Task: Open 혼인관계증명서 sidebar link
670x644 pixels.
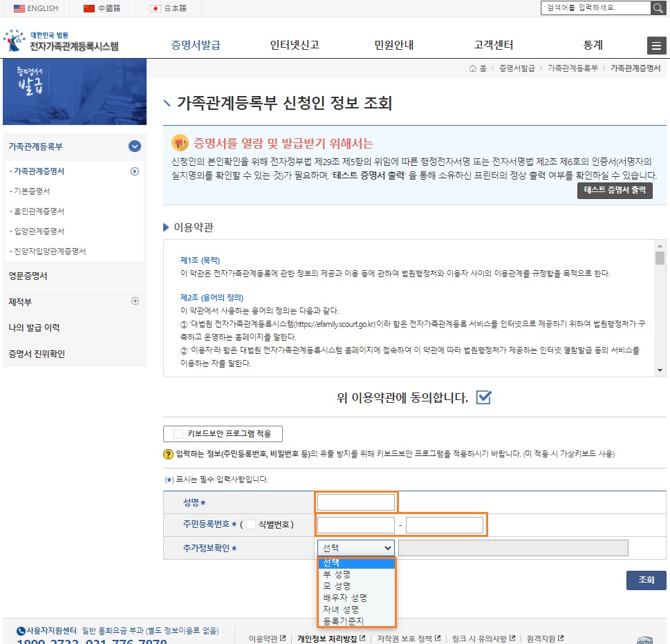Action: point(39,211)
